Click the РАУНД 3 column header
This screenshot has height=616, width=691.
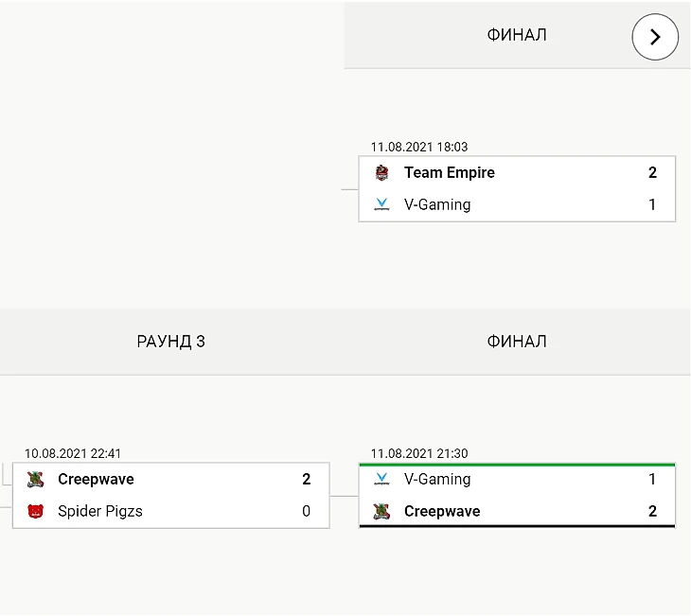[x=170, y=342]
